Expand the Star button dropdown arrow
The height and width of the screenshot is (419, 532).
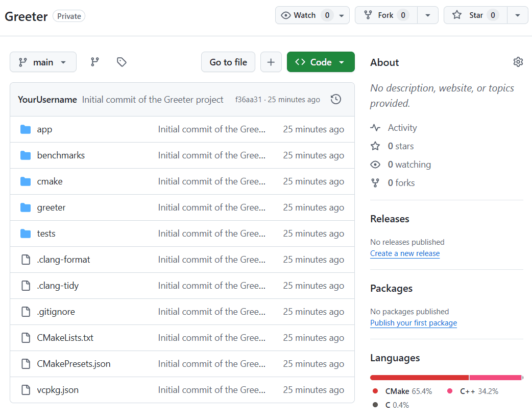[x=518, y=15]
